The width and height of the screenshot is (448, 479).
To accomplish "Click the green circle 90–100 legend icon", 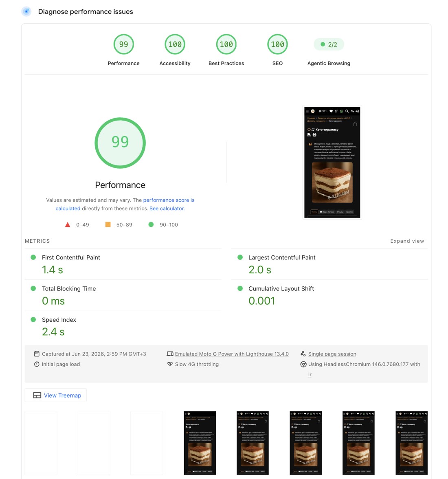I will [151, 224].
